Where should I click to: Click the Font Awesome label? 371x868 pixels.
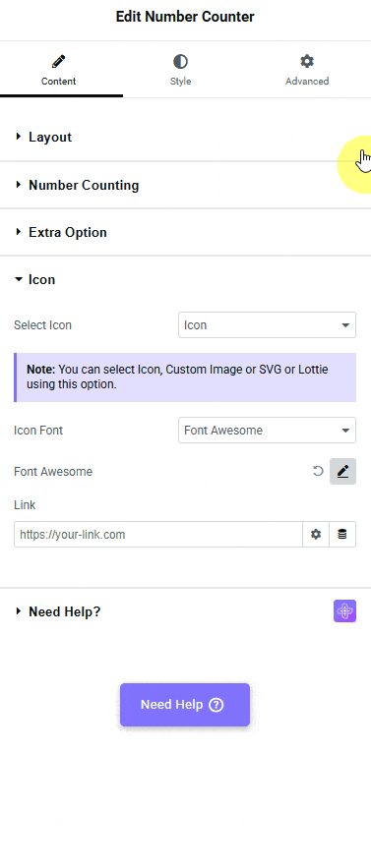(x=53, y=472)
